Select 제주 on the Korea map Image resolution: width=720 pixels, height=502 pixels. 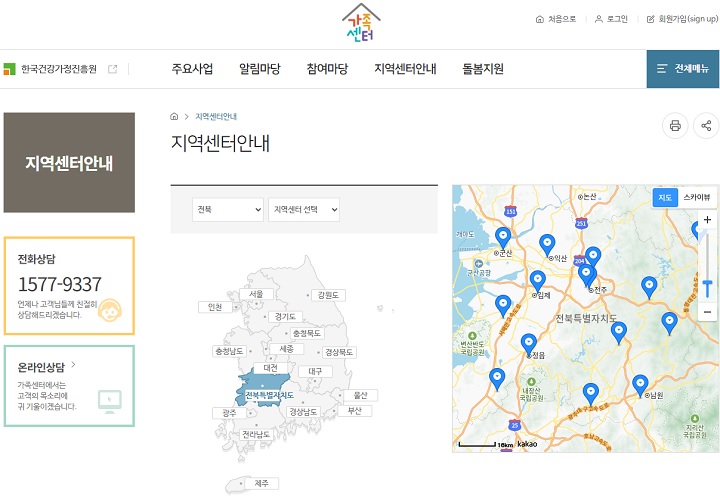tap(261, 483)
